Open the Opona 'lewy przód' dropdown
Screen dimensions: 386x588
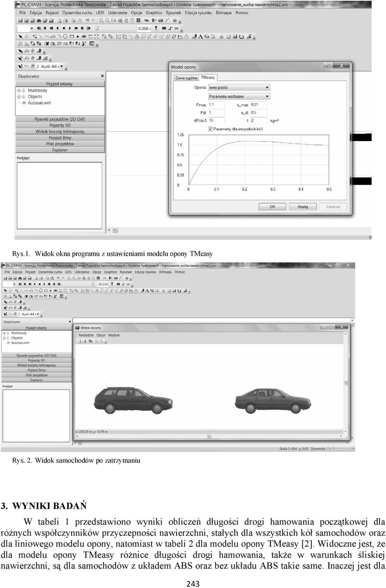pos(239,87)
